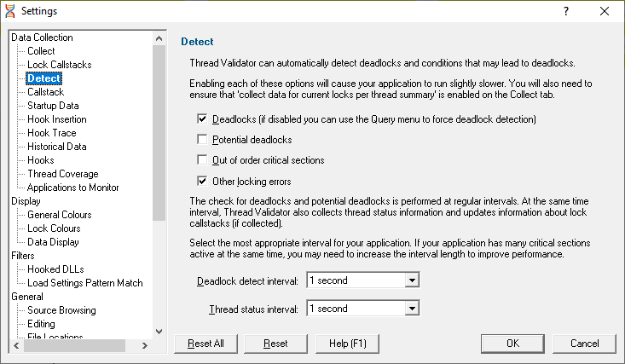Click the Cancel button
This screenshot has height=364, width=625.
tap(584, 344)
